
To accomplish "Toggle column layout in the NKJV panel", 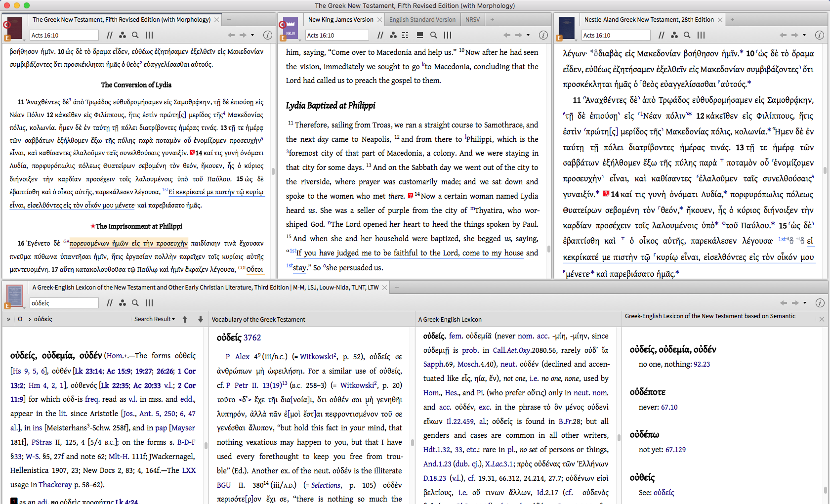I will 448,35.
